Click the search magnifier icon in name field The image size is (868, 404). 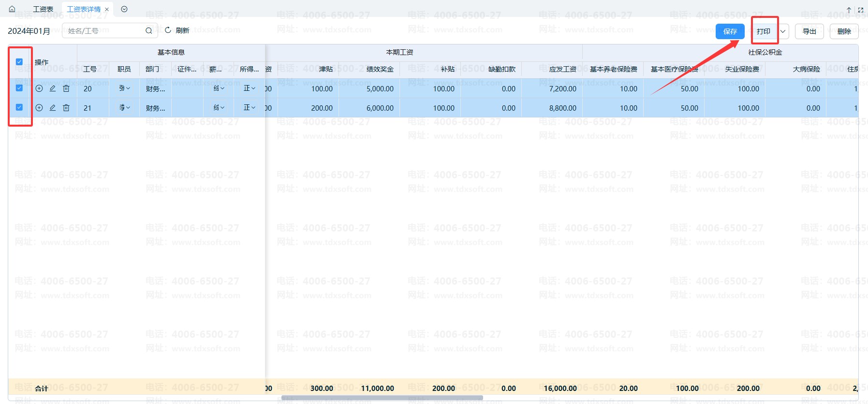click(149, 31)
